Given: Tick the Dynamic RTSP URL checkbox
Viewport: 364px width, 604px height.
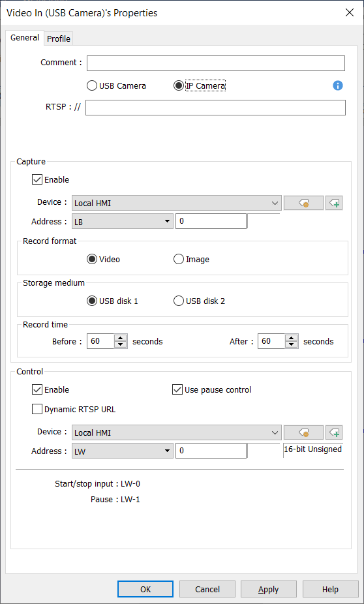Looking at the screenshot, I should 37,409.
